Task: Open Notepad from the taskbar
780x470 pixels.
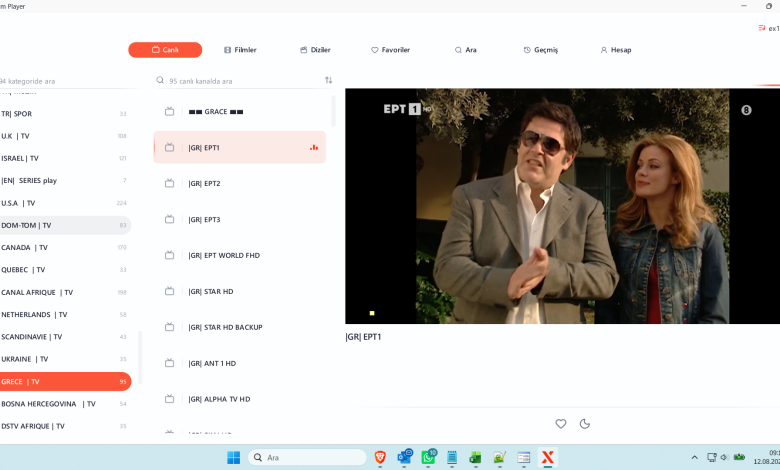Action: pos(452,458)
